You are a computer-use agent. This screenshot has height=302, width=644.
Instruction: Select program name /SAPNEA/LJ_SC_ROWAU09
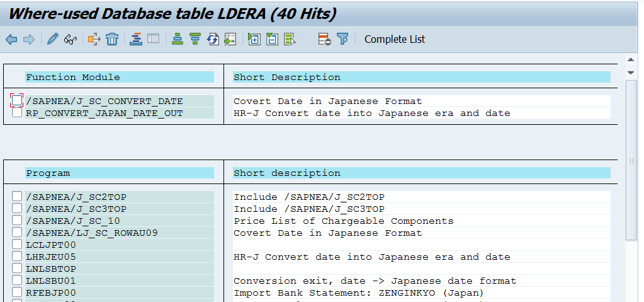pyautogui.click(x=92, y=233)
